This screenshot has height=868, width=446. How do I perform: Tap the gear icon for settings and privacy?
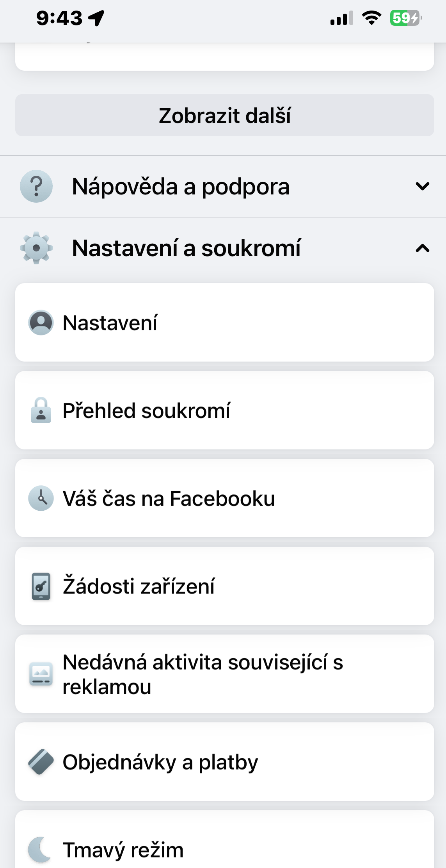(x=36, y=248)
